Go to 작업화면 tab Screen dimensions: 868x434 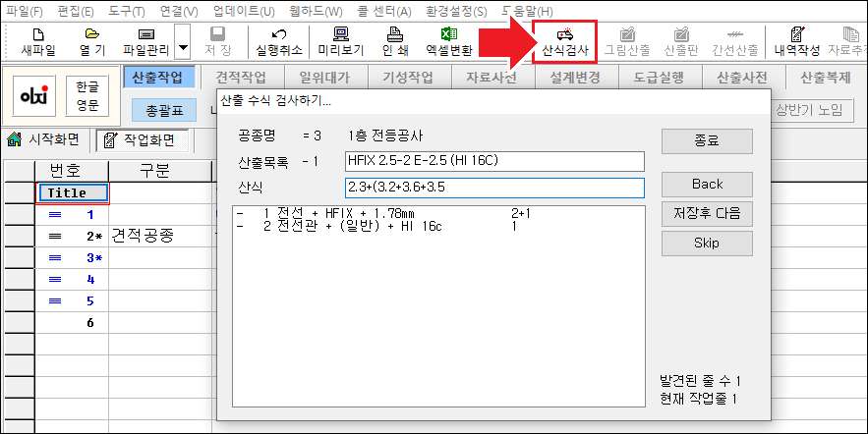coord(142,139)
